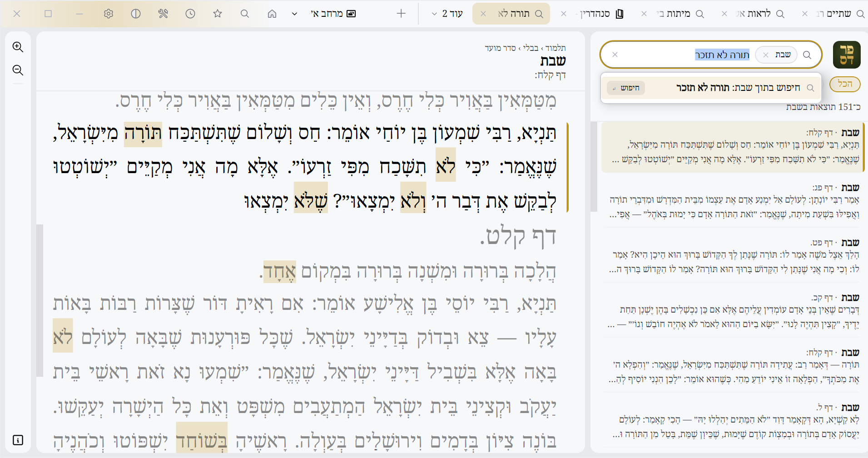Screen dimensions: 868x458
Task: Remove the שבת filter chip
Action: 766,55
